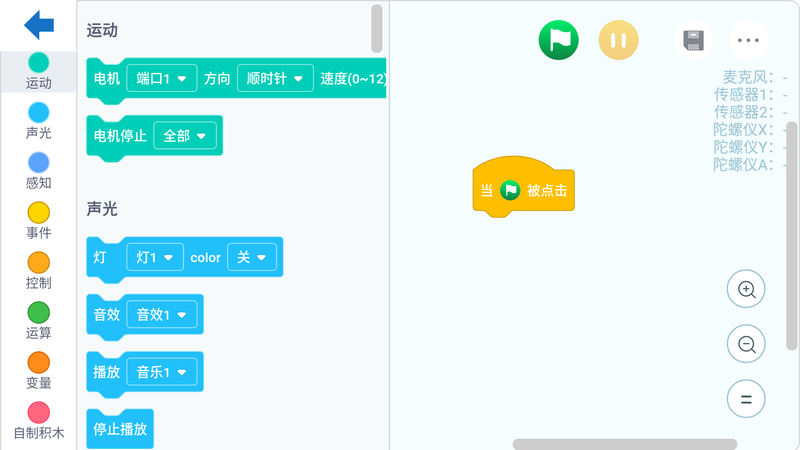
Task: Open the 全部 dropdown in 电机停止 block
Action: 185,136
